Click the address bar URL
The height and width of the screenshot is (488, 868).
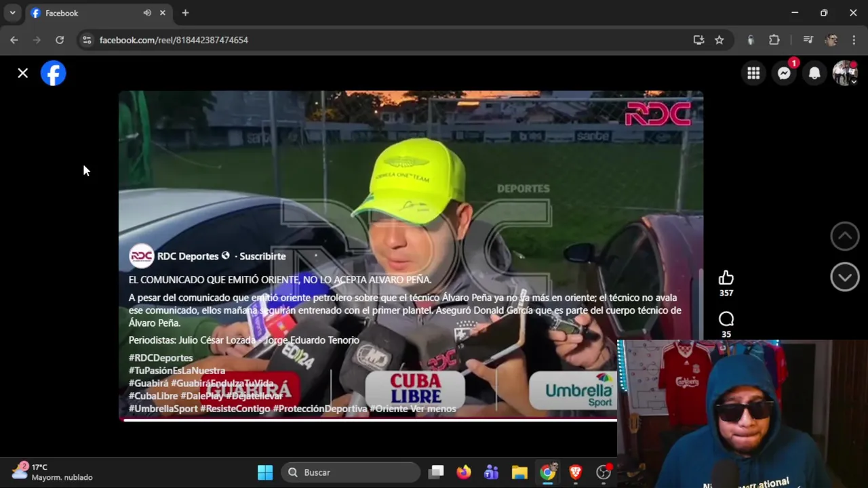(174, 40)
